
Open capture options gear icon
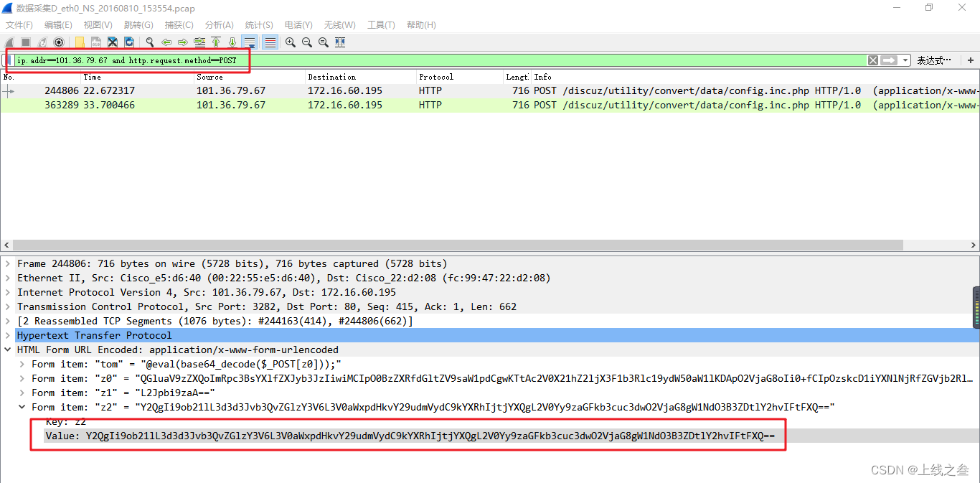coord(59,42)
